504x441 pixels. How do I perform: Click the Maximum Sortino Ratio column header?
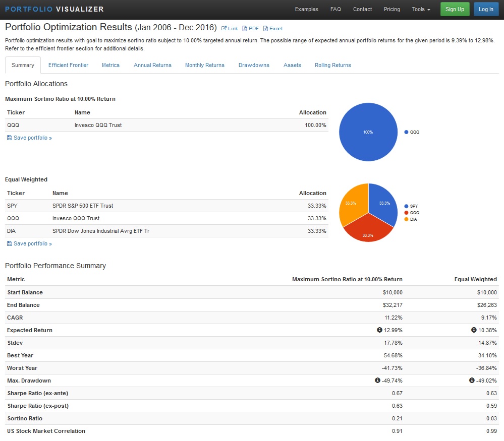[347, 279]
